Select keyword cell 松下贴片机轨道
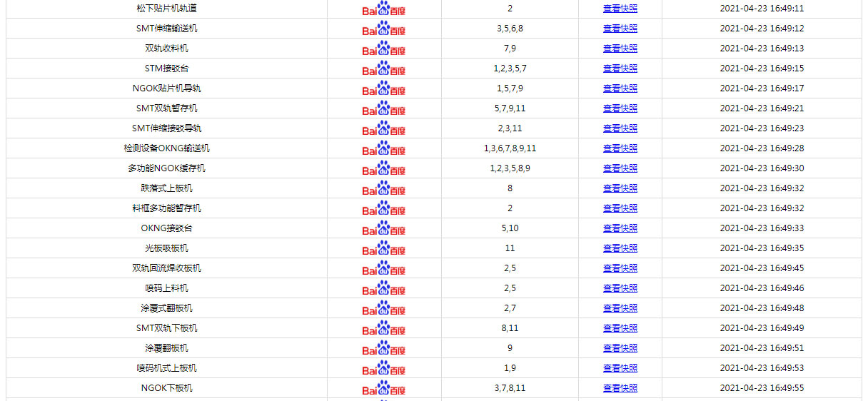The height and width of the screenshot is (401, 868). tap(166, 9)
